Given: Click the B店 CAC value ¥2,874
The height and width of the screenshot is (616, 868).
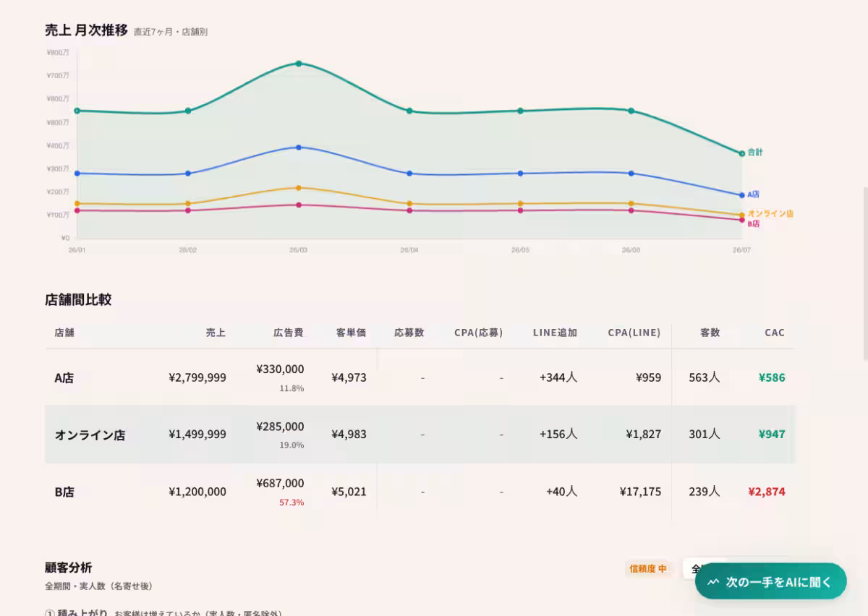Looking at the screenshot, I should point(767,492).
